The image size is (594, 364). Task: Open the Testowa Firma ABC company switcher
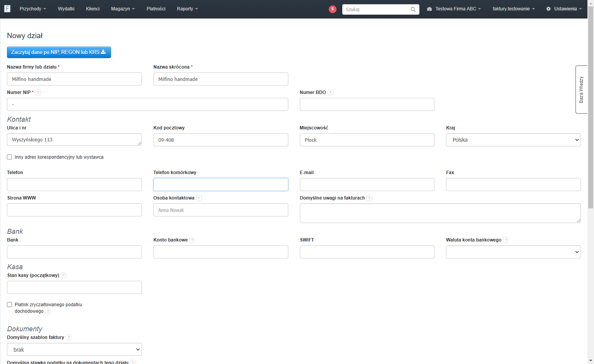point(454,9)
